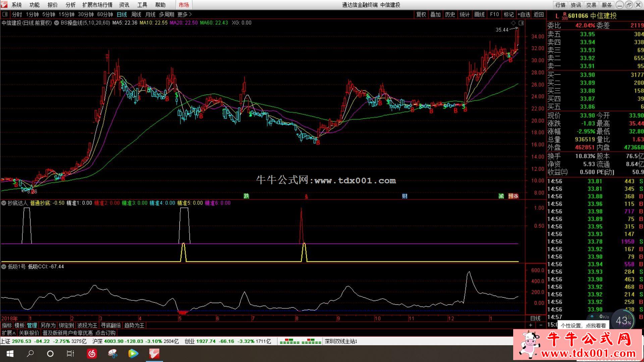The width and height of the screenshot is (644, 362).
Task: Select the 趋势为王 template
Action: pyautogui.click(x=134, y=325)
